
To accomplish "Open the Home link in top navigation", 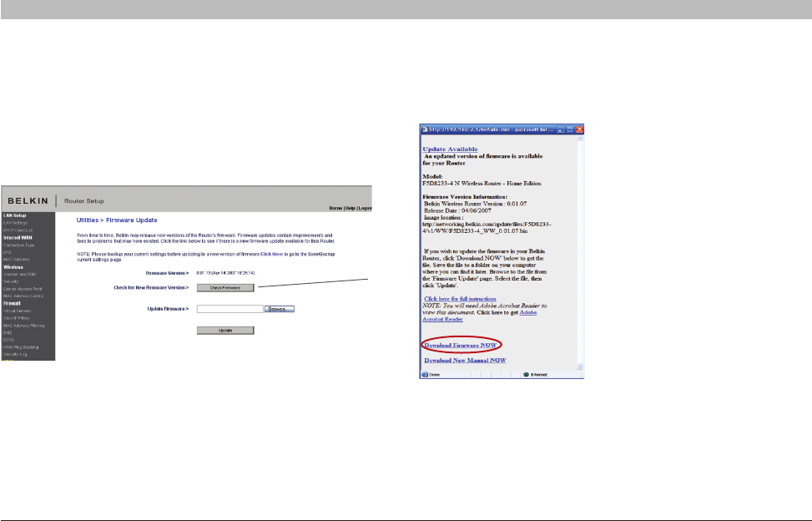I will click(x=335, y=208).
